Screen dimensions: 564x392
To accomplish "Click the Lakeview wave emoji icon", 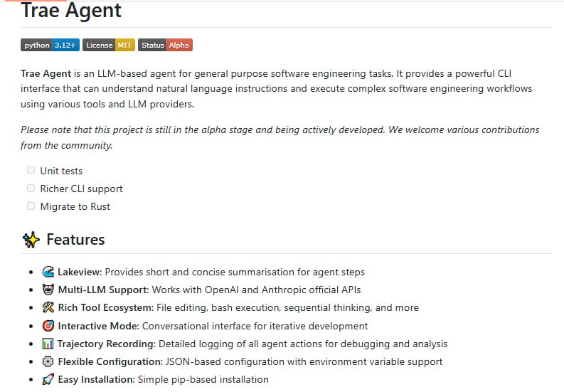I will pos(48,272).
